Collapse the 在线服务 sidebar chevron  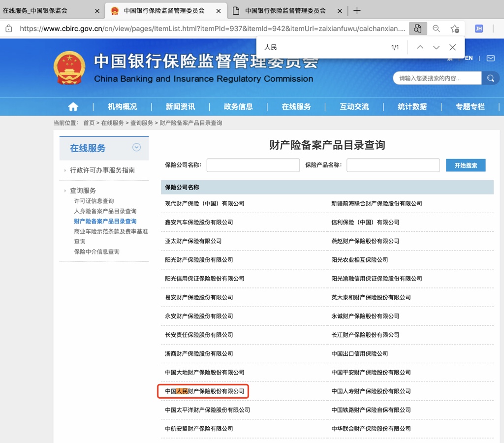(x=137, y=147)
